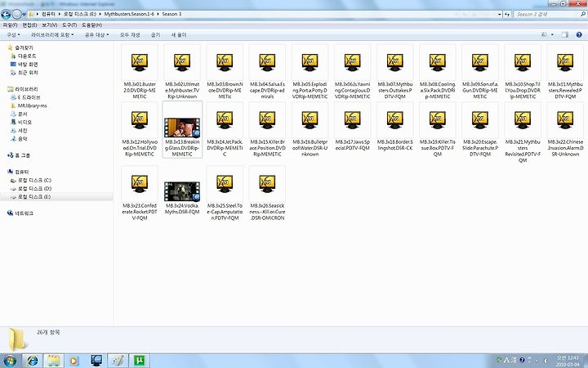Select 로컬 디스크 (D:) drive
588x368 pixels.
pyautogui.click(x=34, y=189)
